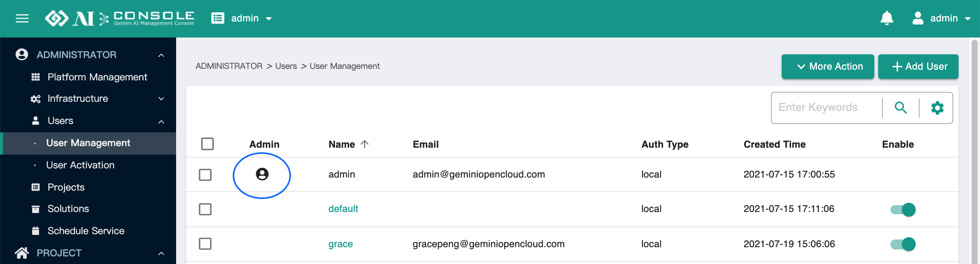Open the grace user link
The height and width of the screenshot is (264, 980).
tap(340, 244)
